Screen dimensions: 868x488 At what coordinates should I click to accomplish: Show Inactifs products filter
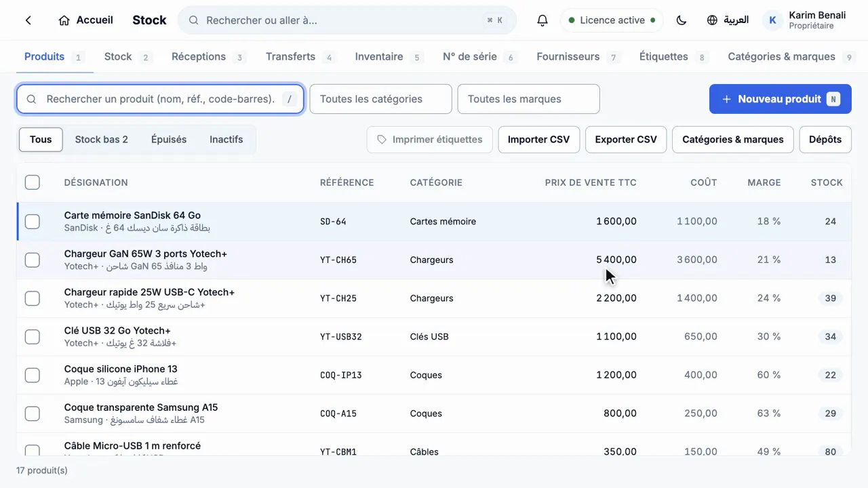(x=226, y=140)
